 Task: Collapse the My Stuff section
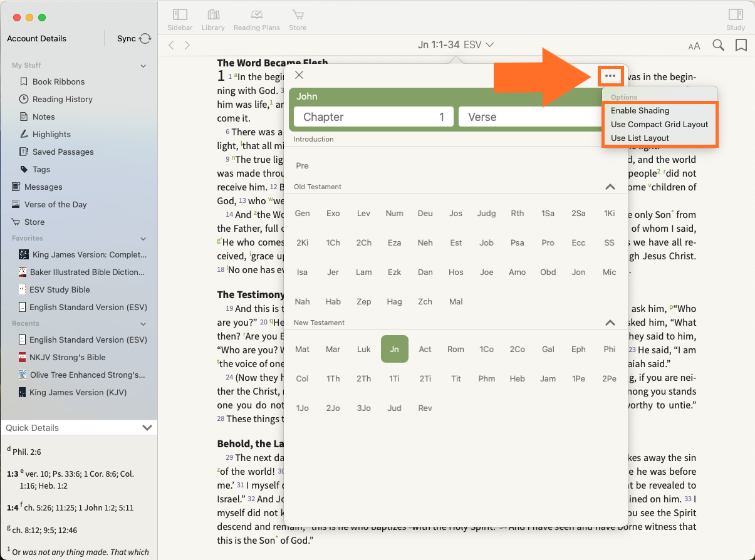click(x=143, y=65)
